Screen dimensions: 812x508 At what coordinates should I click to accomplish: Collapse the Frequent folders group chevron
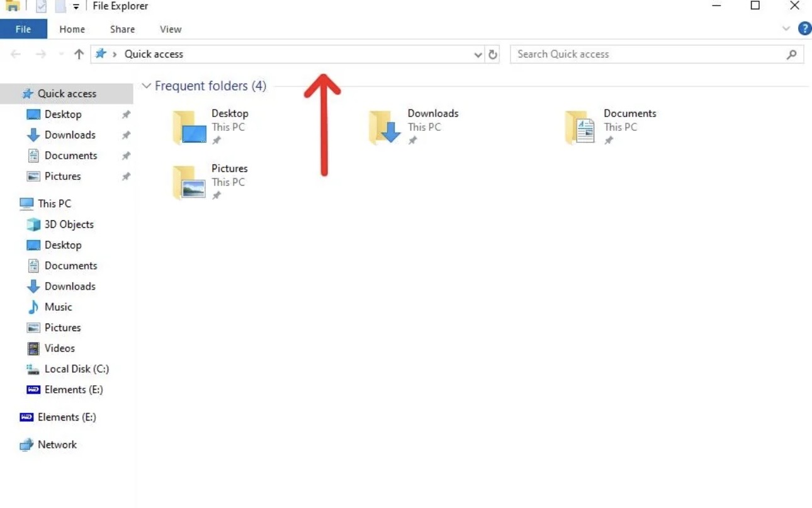click(x=147, y=86)
